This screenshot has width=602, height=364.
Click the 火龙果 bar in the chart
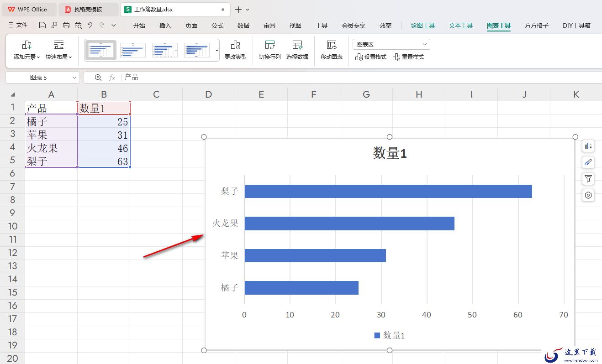pos(349,224)
